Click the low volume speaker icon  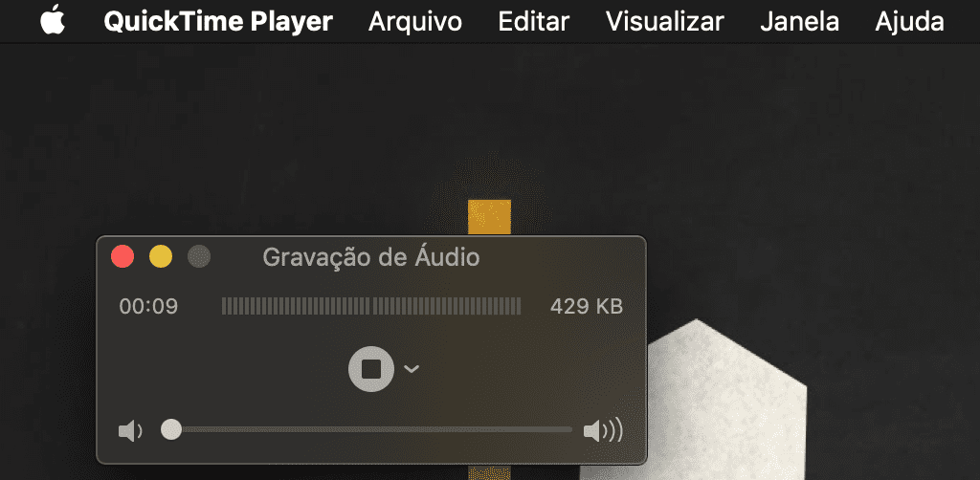point(130,430)
